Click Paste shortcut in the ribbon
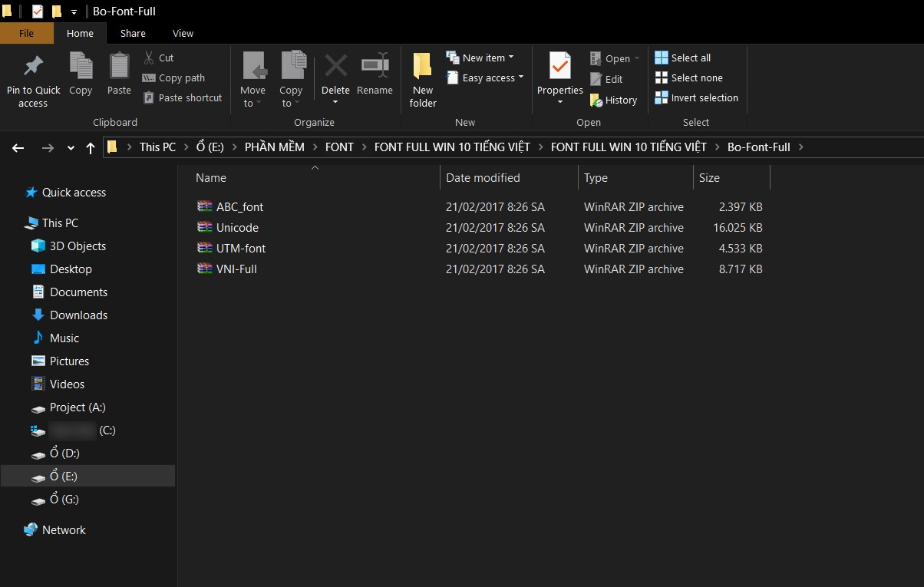The width and height of the screenshot is (924, 587). pos(182,97)
